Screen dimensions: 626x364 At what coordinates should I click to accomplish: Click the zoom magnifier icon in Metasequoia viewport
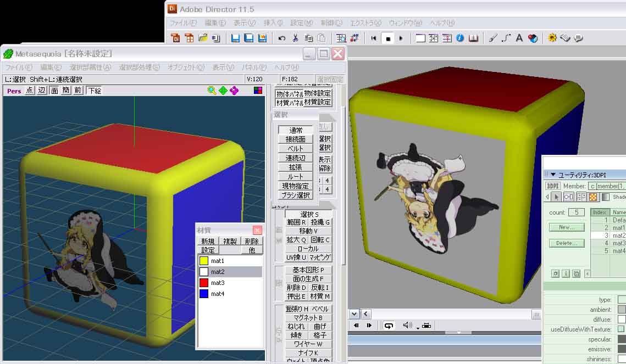pos(212,91)
